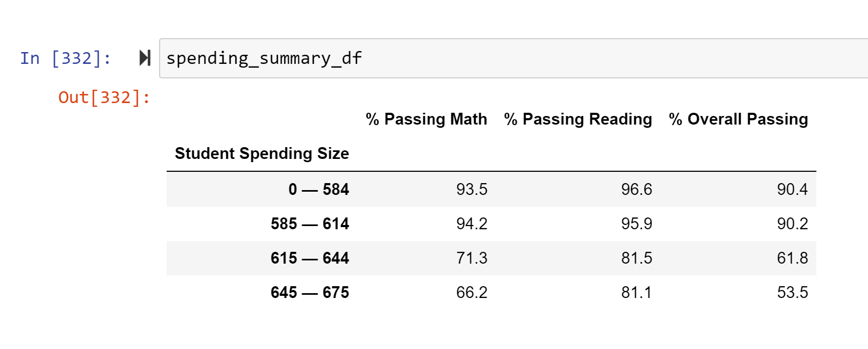The width and height of the screenshot is (868, 349).
Task: Click the % Overall Passing column header
Action: point(738,119)
